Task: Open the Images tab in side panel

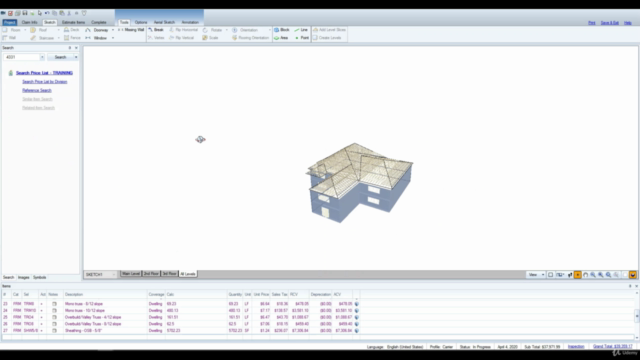Action: [24, 278]
